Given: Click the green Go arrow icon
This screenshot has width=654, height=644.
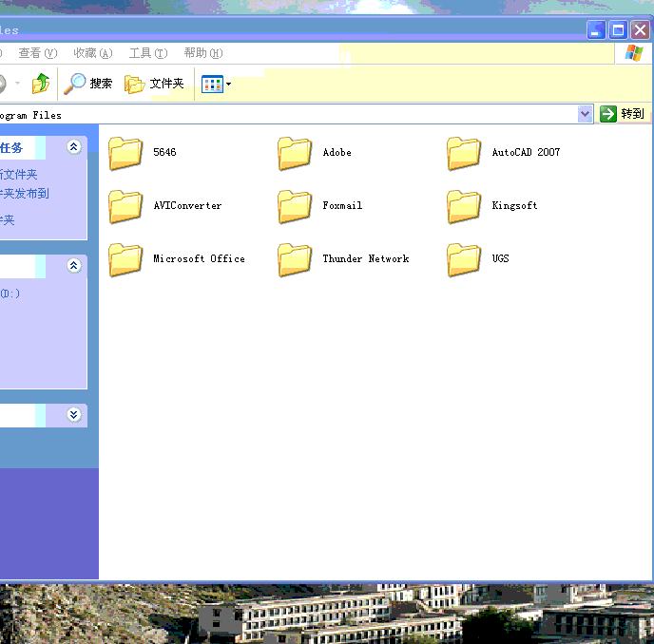Looking at the screenshot, I should pyautogui.click(x=608, y=114).
